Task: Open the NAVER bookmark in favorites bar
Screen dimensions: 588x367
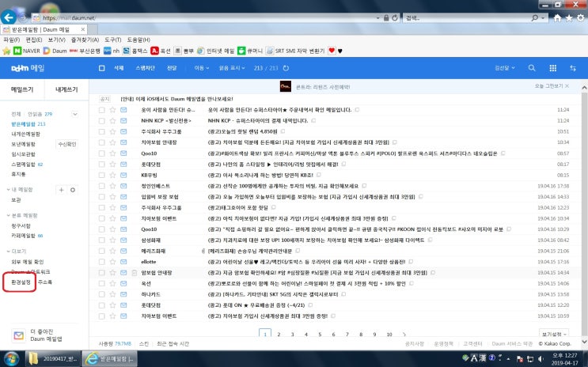Action: (27, 51)
